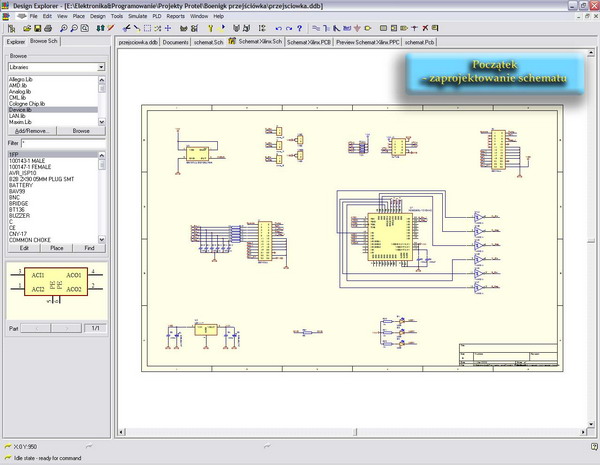Switch to Preview Schemat Xilinx.PPC tab
The height and width of the screenshot is (465, 600).
click(367, 42)
